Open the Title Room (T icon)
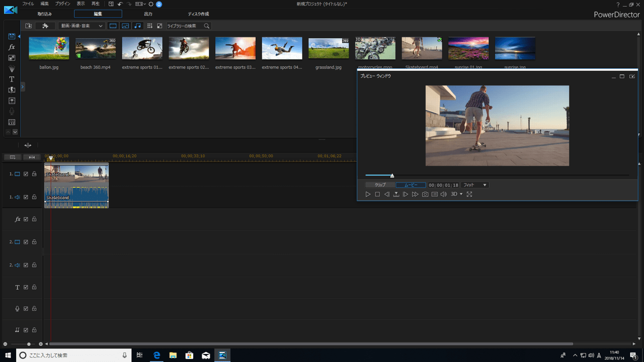The width and height of the screenshot is (644, 362). coord(12,79)
